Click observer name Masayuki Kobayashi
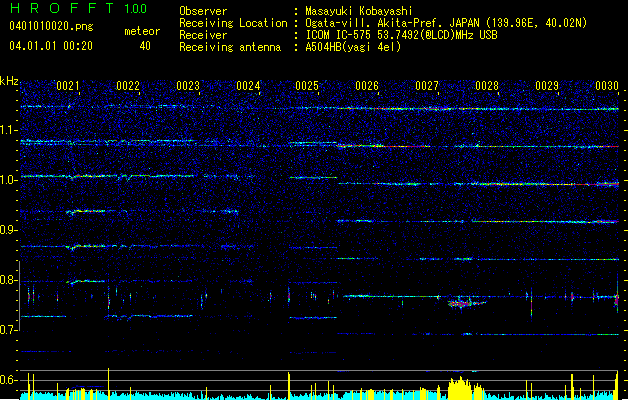 (x=359, y=11)
